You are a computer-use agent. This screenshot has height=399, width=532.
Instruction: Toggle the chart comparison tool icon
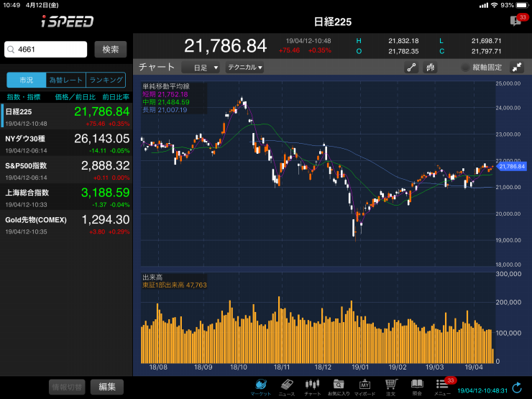tap(431, 68)
